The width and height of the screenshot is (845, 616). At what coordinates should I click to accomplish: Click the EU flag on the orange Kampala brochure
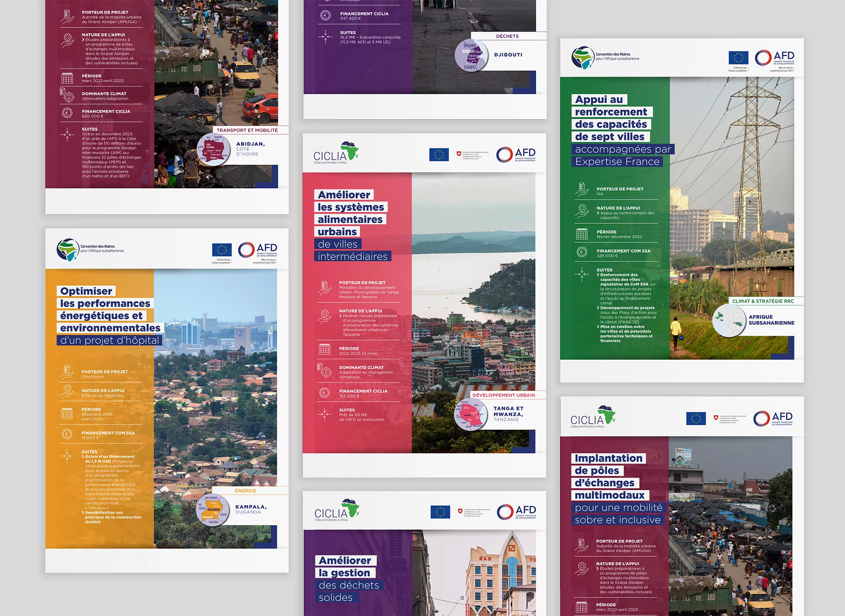click(222, 250)
